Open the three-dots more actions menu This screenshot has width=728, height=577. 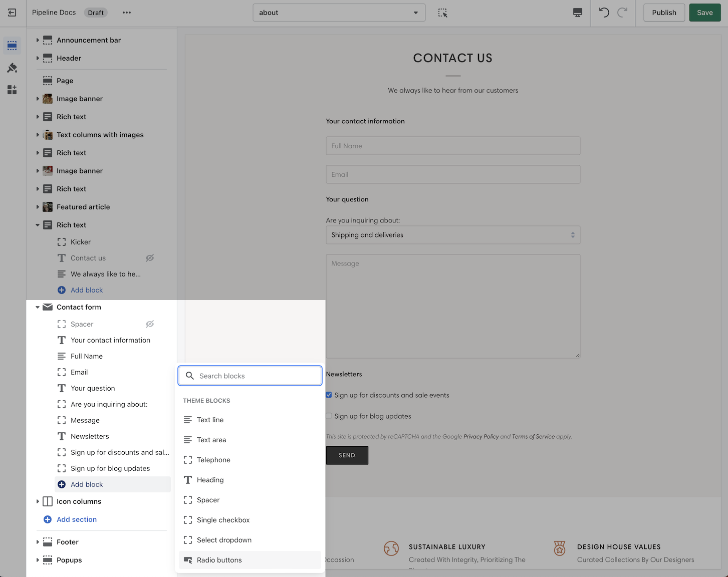[x=127, y=13]
